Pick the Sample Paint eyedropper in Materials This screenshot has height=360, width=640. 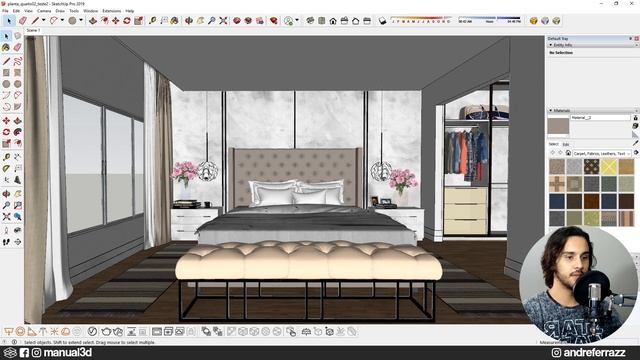[x=635, y=143]
